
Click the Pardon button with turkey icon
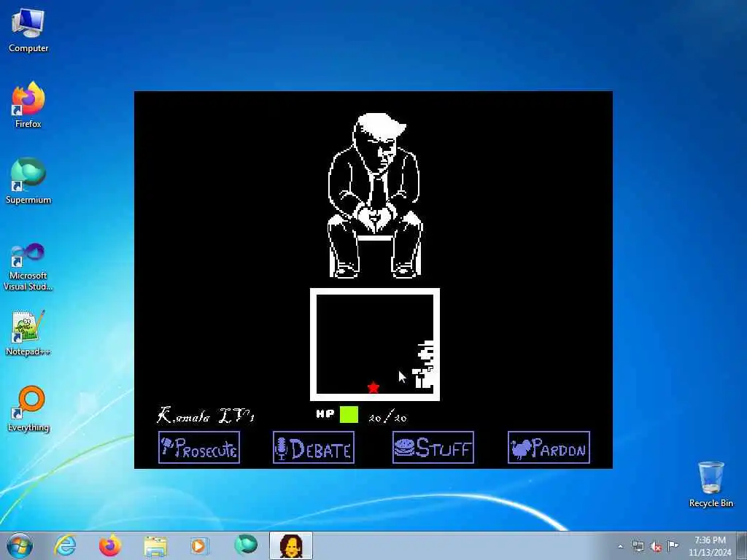549,447
